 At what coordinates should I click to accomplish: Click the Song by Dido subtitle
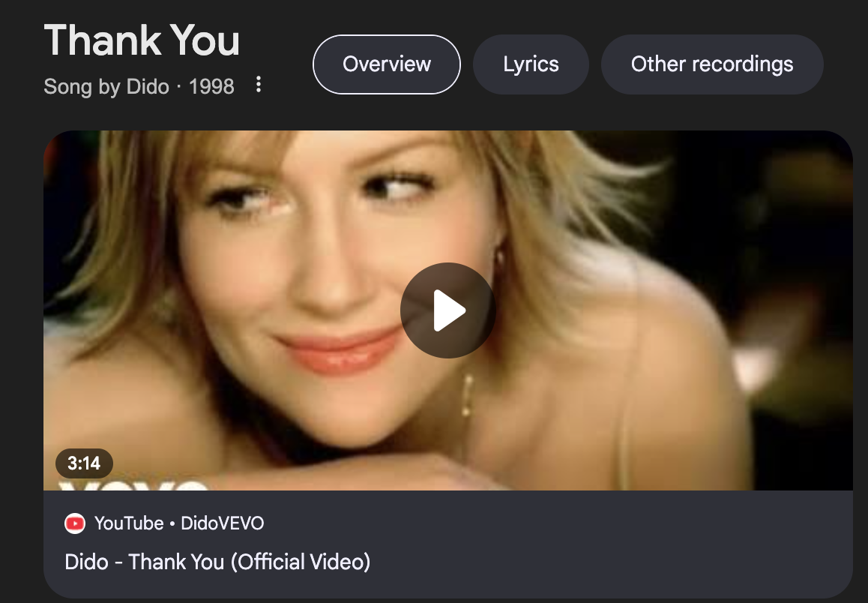tap(106, 87)
